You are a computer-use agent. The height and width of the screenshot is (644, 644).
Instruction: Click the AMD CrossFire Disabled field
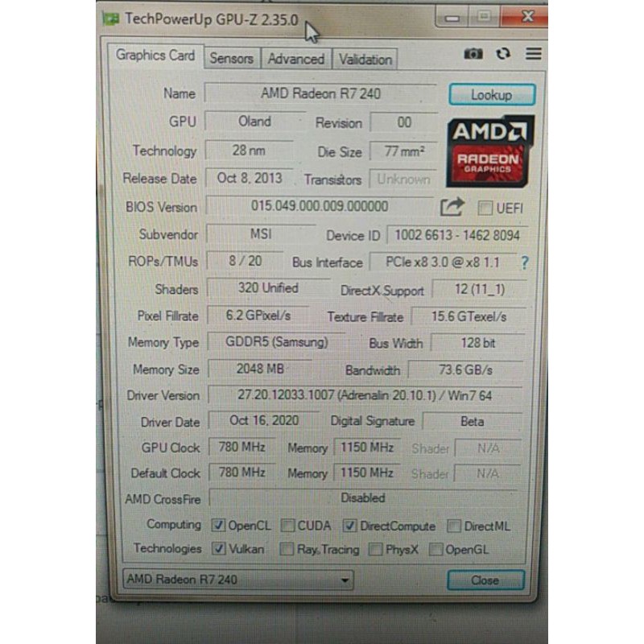pos(363,498)
